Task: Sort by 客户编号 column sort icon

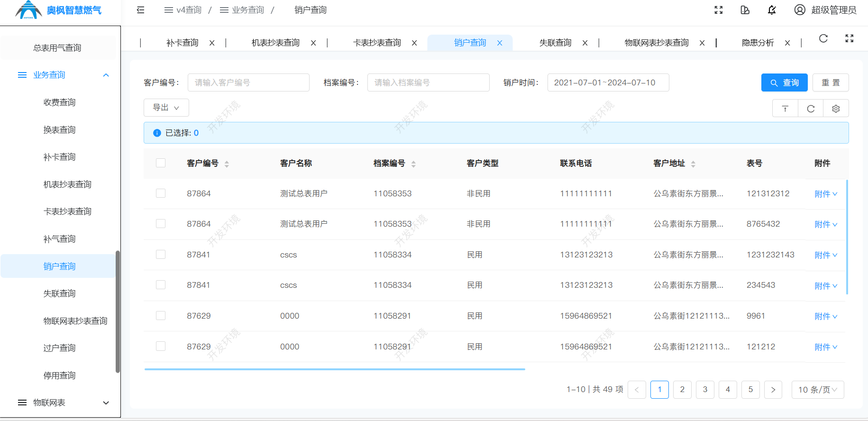Action: click(227, 164)
